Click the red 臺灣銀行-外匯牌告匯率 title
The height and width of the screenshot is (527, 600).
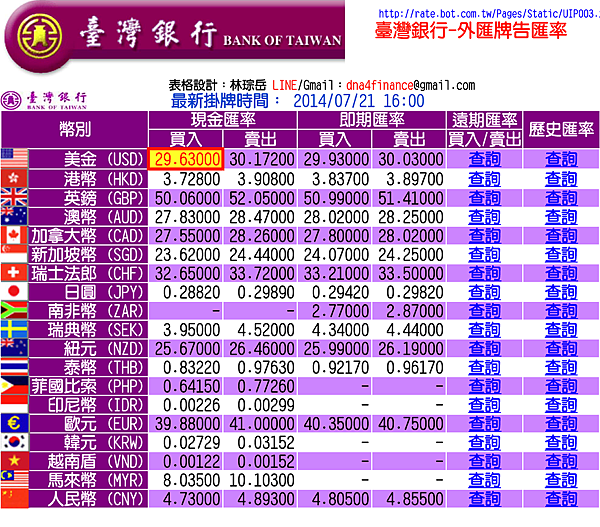click(x=471, y=30)
